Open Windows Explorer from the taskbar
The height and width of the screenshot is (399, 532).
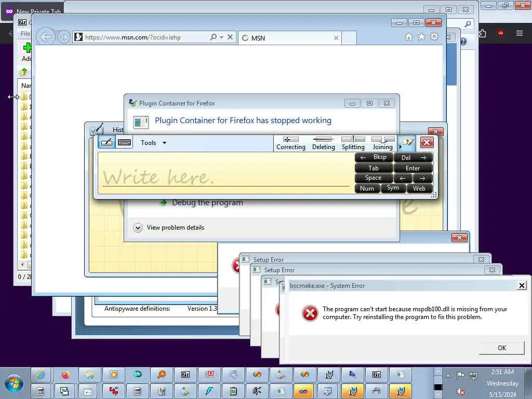(89, 375)
